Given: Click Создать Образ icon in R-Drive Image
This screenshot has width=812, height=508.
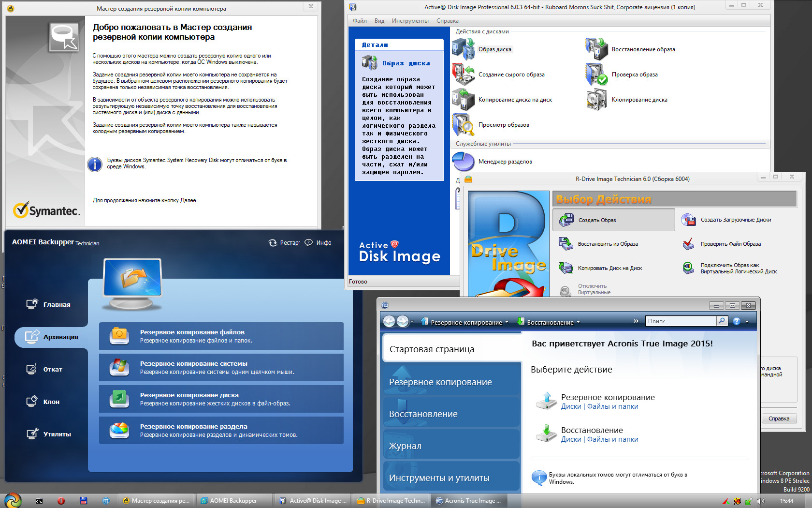Looking at the screenshot, I should click(566, 220).
